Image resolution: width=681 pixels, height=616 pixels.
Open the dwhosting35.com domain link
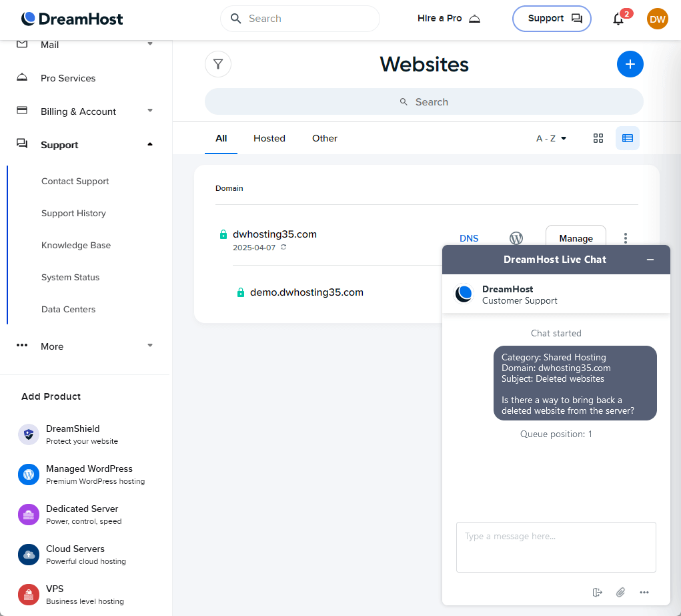click(275, 234)
